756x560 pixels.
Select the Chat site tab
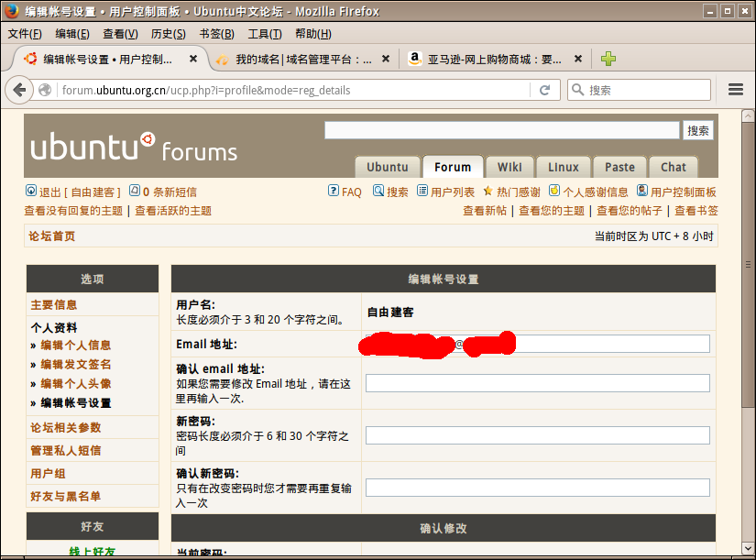674,167
